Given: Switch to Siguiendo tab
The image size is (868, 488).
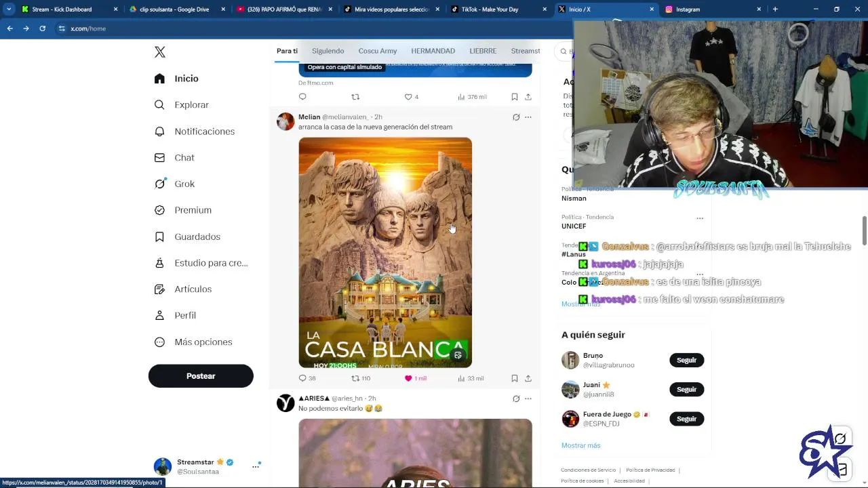Looking at the screenshot, I should [x=328, y=52].
